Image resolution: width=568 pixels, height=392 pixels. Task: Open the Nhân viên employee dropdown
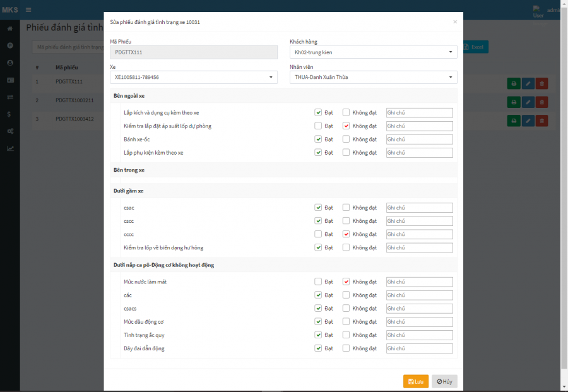tap(373, 77)
